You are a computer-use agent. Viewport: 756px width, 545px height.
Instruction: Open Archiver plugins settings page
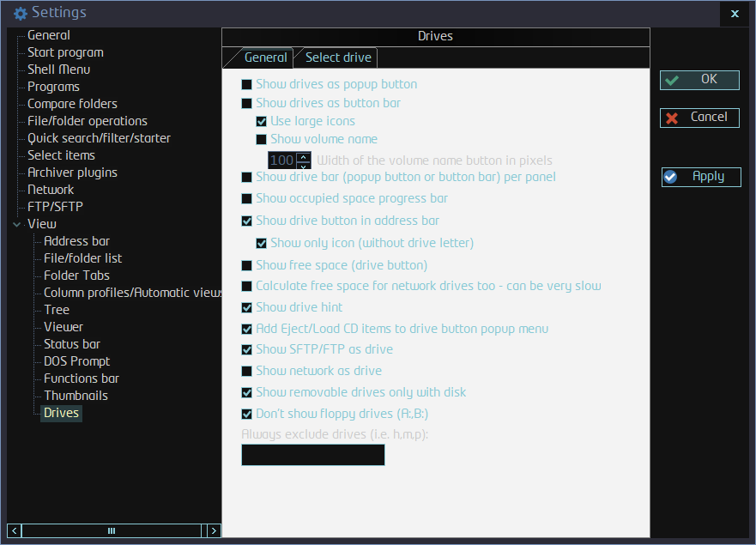[x=72, y=173]
